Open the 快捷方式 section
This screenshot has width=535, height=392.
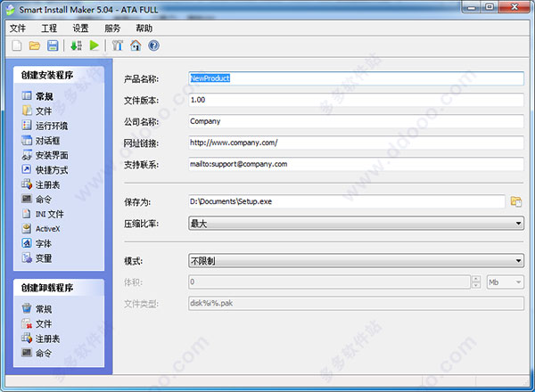coord(45,170)
